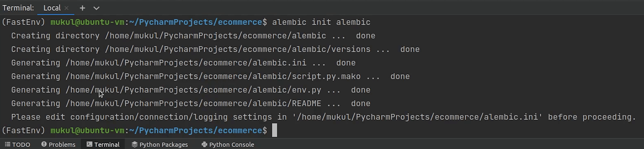Screen dimensions: 644x149
Task: Expand the terminal session options chevron
Action: click(96, 8)
